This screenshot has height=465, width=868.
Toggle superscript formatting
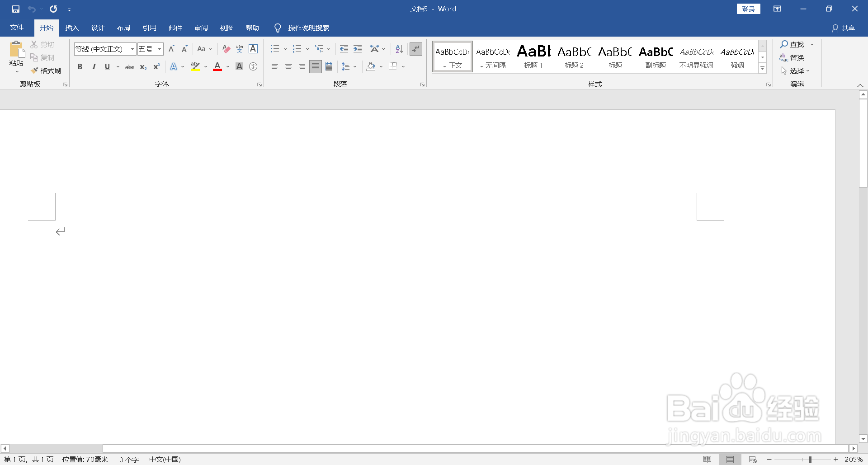tap(157, 66)
